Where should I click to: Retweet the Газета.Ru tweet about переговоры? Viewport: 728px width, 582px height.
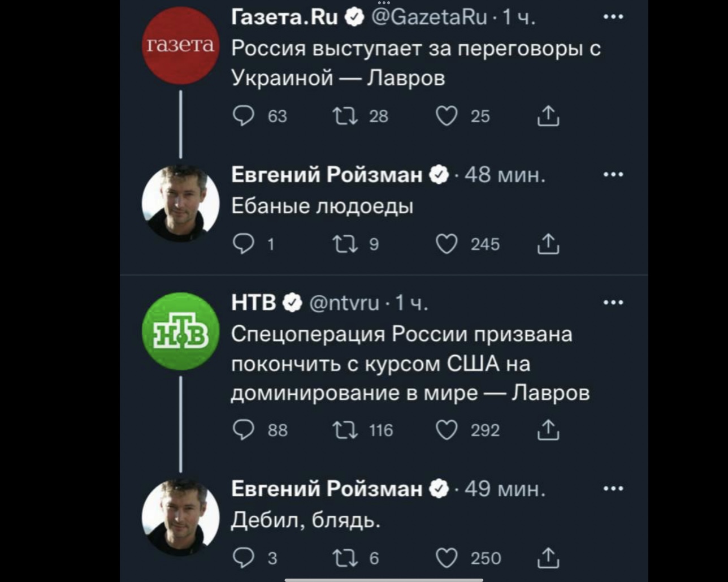pyautogui.click(x=344, y=116)
